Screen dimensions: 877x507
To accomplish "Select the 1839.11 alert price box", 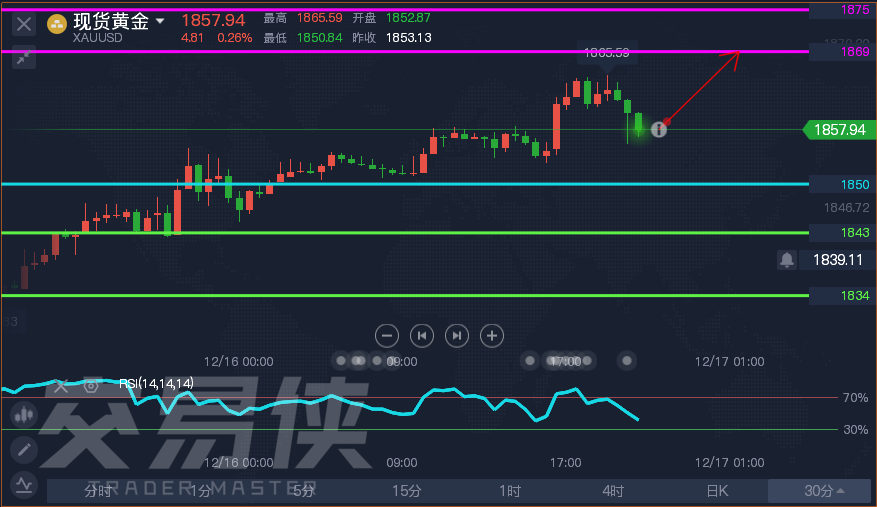I will click(837, 260).
